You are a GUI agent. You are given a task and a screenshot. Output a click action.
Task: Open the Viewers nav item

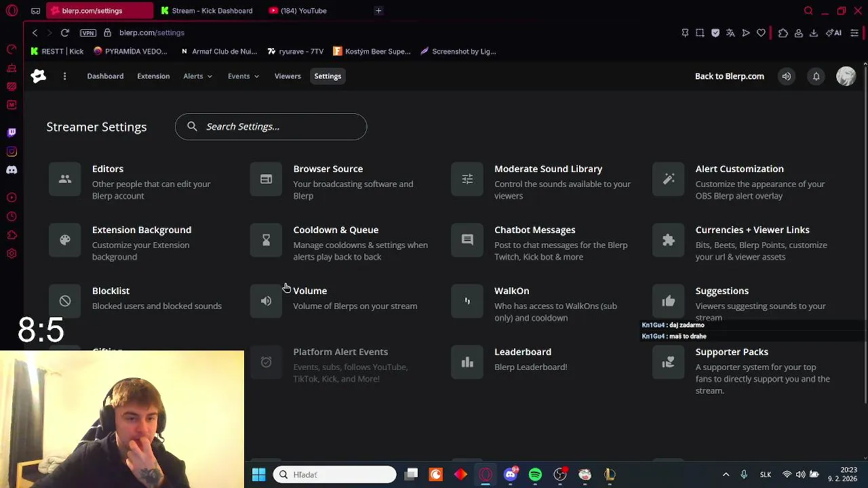(x=288, y=76)
